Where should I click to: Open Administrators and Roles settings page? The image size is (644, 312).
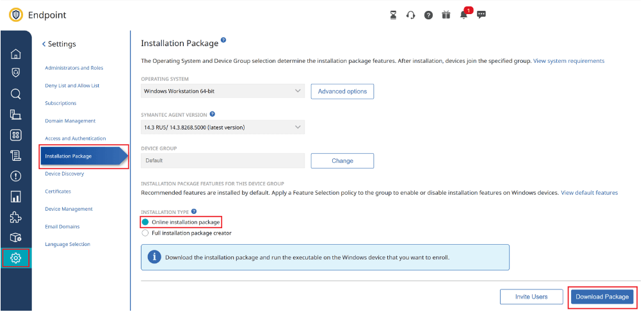pos(74,68)
